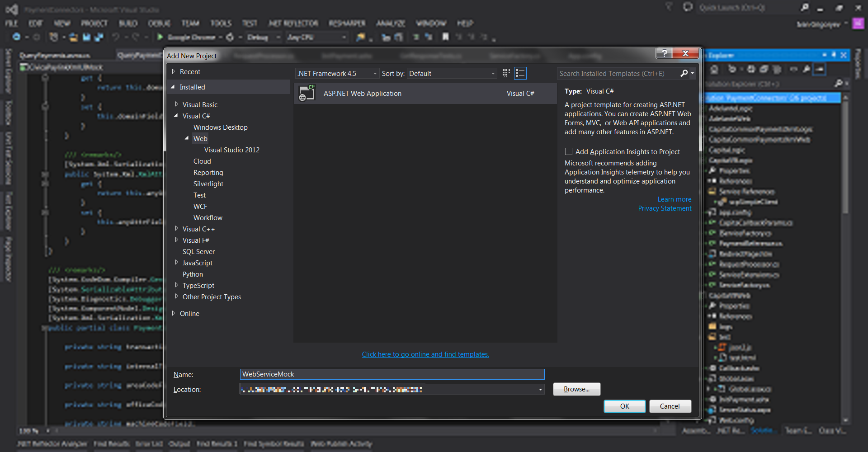Open the Location path dropdown arrow
868x452 pixels.
540,390
